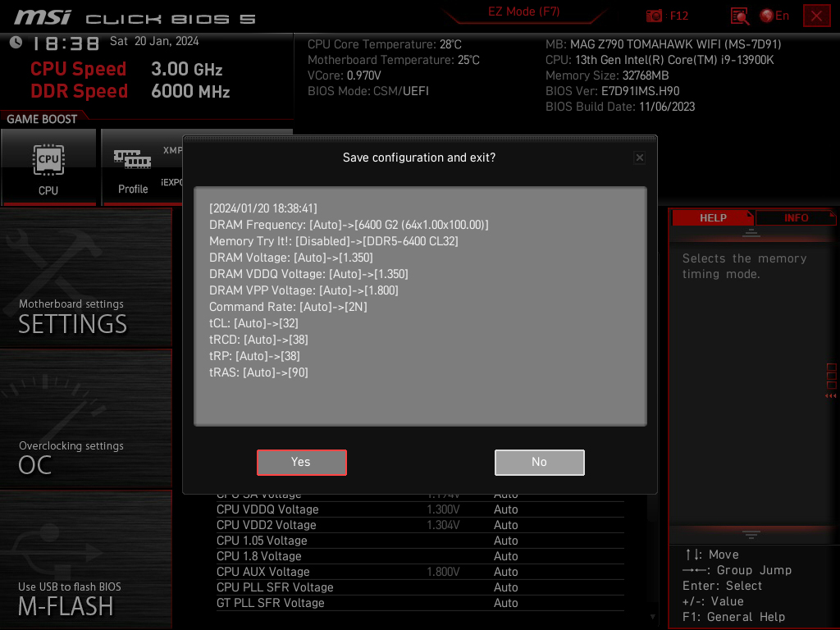Viewport: 840px width, 630px height.
Task: Open M-FLASH to flash BIOS from USB
Action: tap(85, 559)
